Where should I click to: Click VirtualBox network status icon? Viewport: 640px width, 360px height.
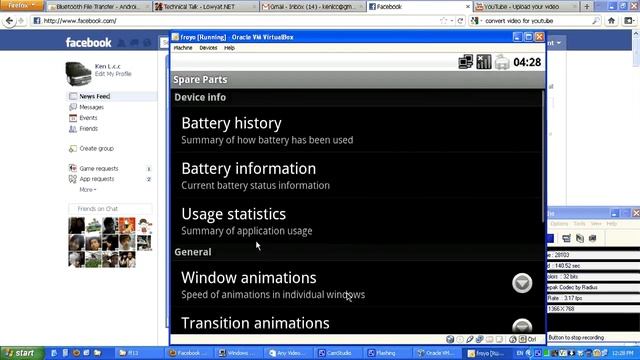[480, 339]
